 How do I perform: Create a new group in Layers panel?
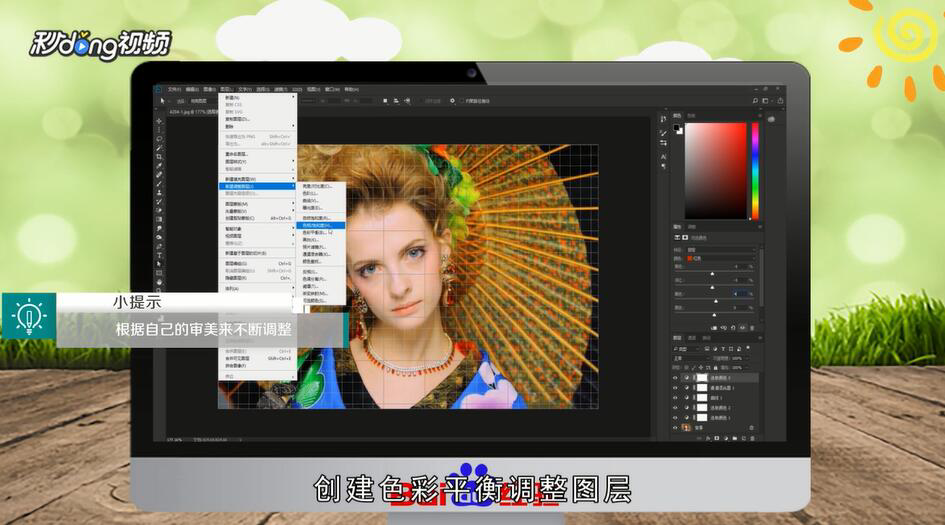pyautogui.click(x=735, y=438)
